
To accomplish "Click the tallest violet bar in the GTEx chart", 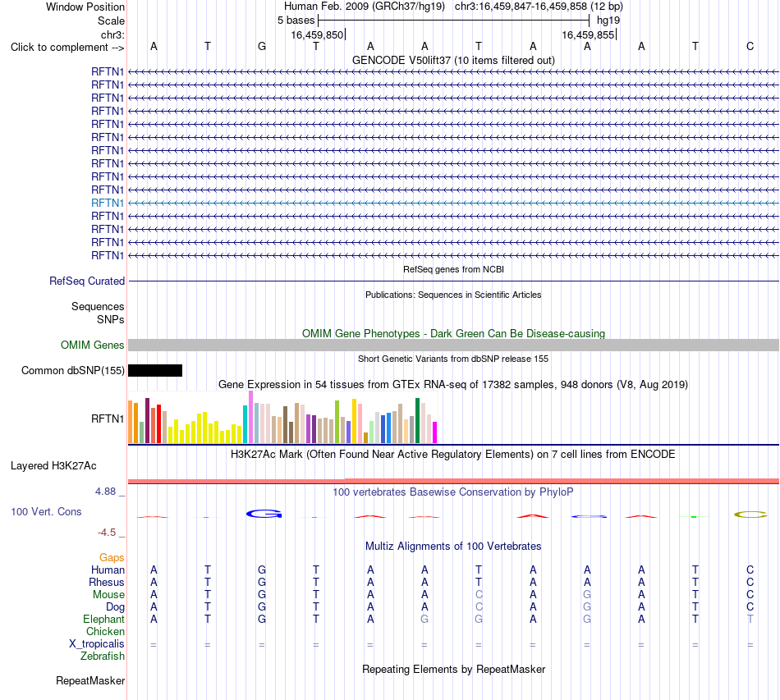I will [x=250, y=417].
